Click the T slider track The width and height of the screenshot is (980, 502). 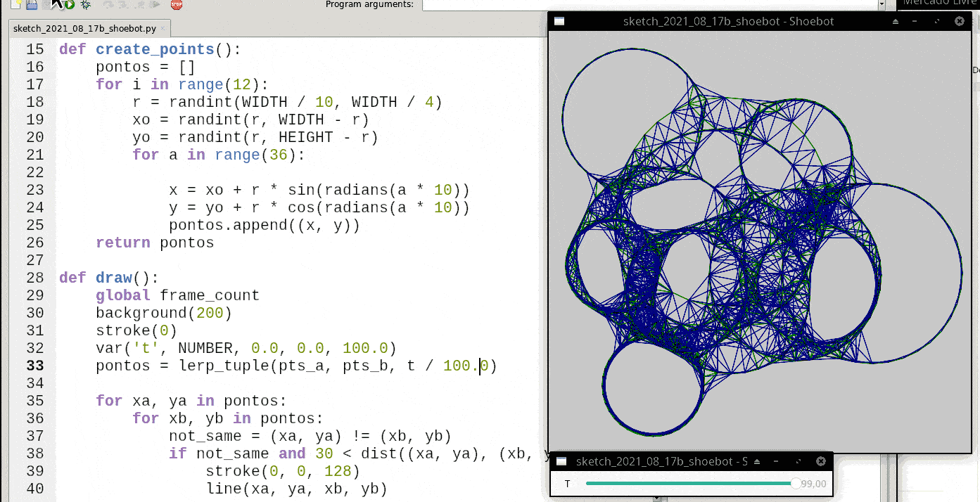tap(689, 484)
